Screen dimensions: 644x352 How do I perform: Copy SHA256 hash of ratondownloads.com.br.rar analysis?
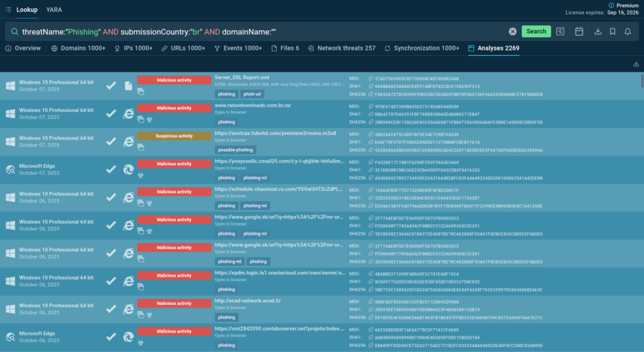[370, 123]
